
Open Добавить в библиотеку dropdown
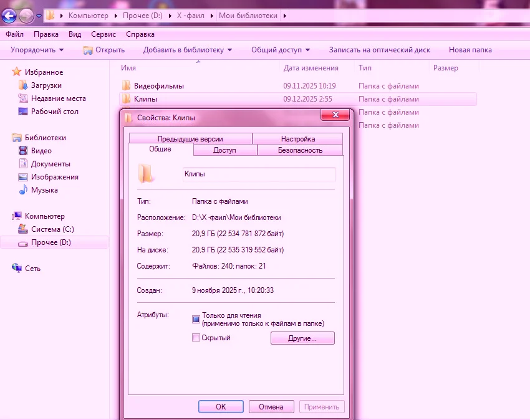pos(188,50)
